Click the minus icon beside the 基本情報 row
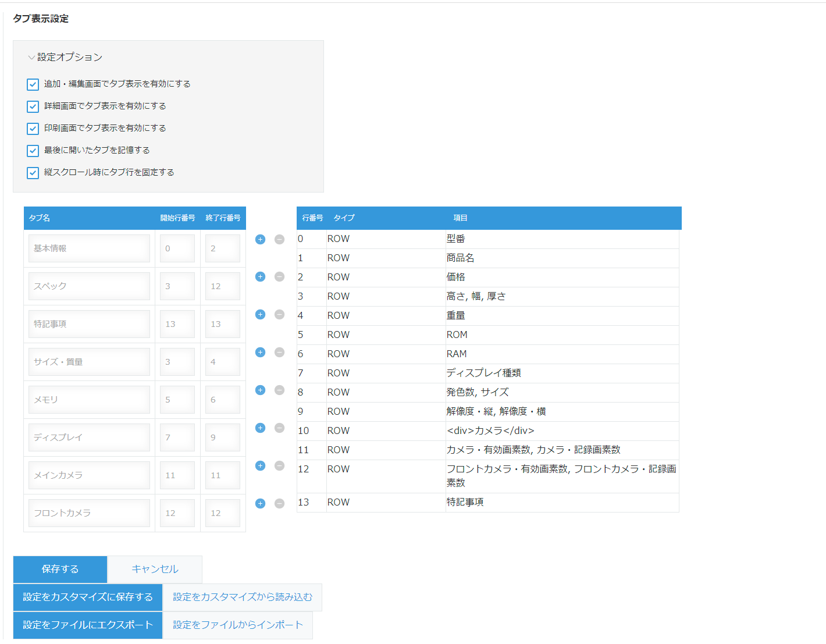Image resolution: width=826 pixels, height=644 pixels. pos(279,239)
